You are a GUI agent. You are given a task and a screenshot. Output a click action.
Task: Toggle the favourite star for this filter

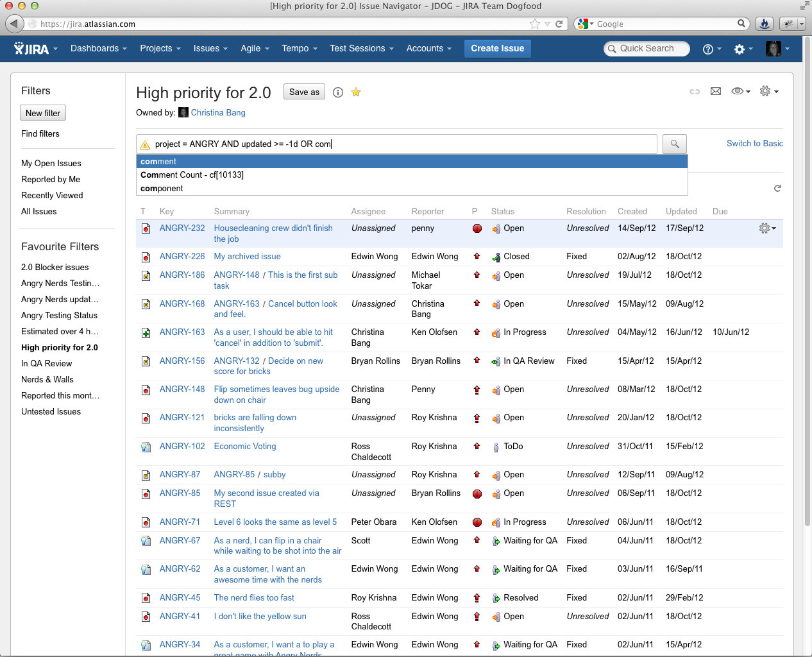356,92
